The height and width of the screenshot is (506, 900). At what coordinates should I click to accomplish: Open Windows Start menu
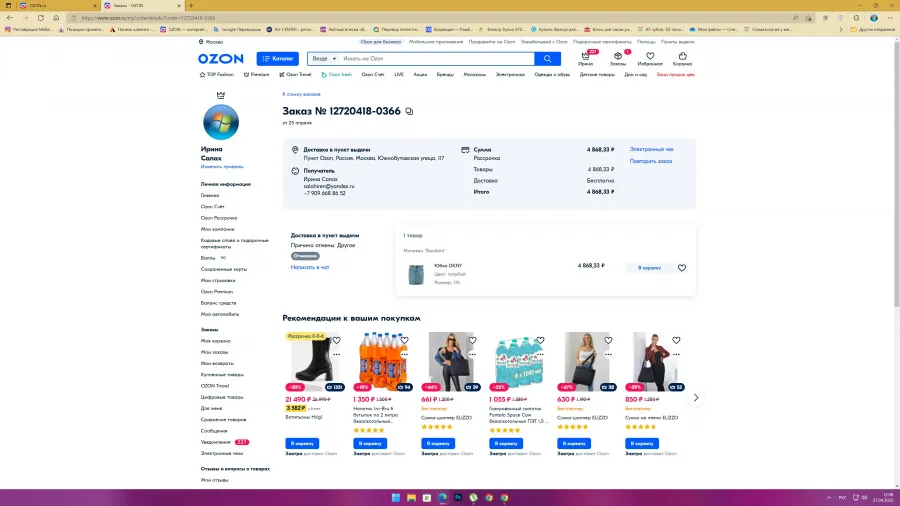pyautogui.click(x=395, y=497)
